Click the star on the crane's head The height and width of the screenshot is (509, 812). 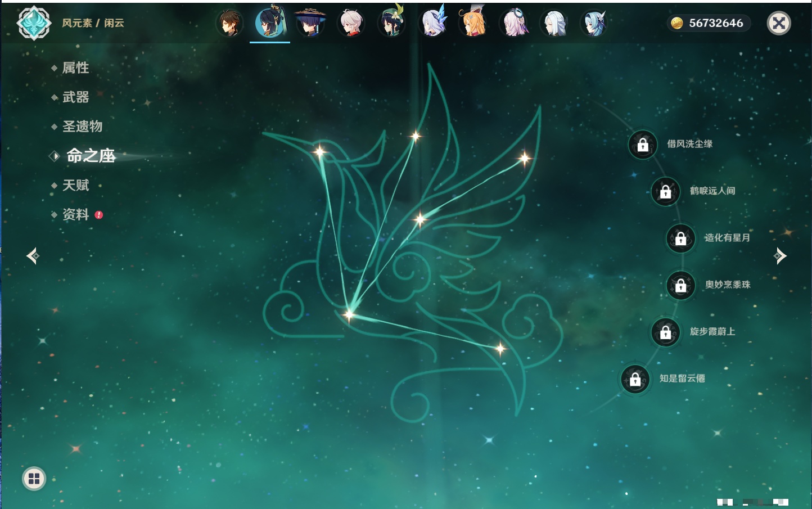coord(319,151)
